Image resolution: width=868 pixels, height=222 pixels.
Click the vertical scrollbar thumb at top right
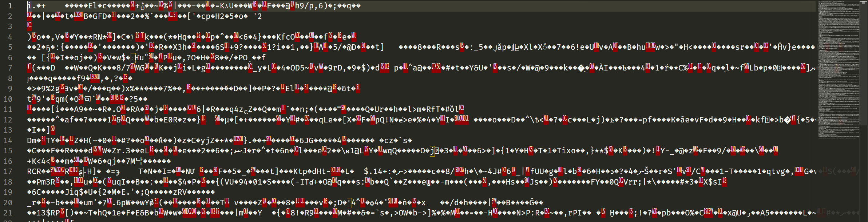click(x=864, y=3)
